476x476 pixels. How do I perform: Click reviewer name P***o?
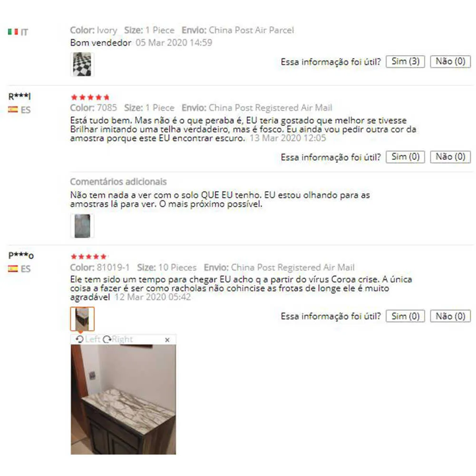coord(21,256)
